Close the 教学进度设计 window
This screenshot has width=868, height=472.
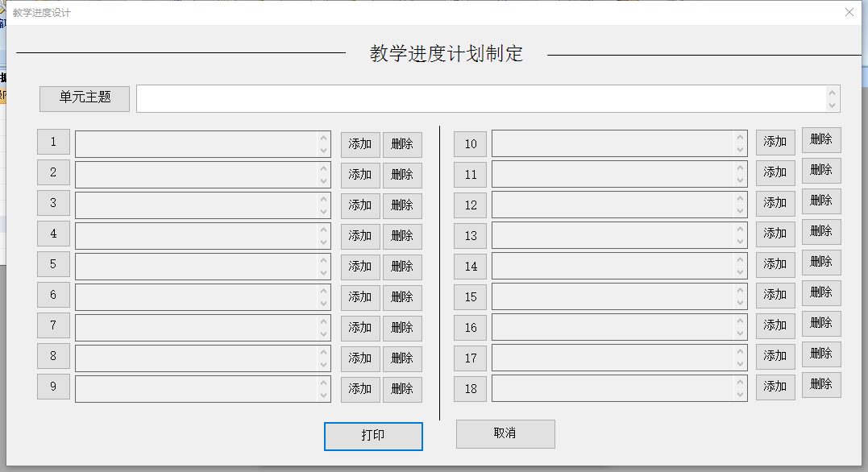click(x=849, y=12)
